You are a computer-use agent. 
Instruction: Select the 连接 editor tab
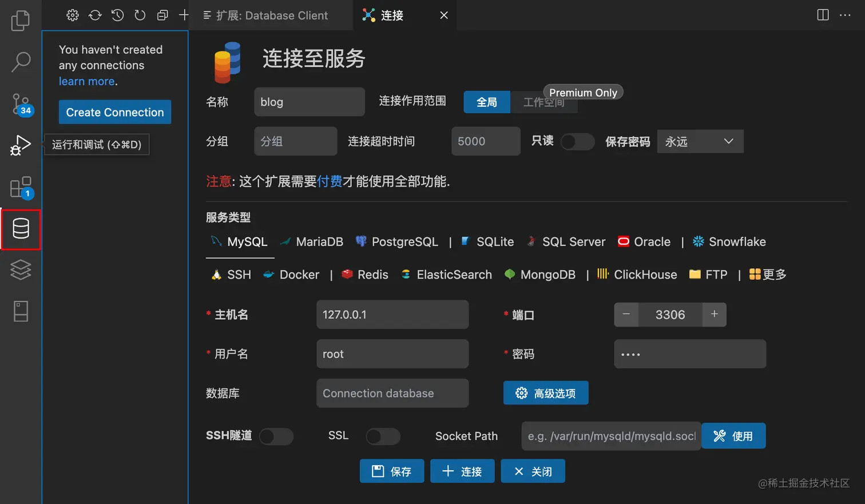tap(392, 15)
